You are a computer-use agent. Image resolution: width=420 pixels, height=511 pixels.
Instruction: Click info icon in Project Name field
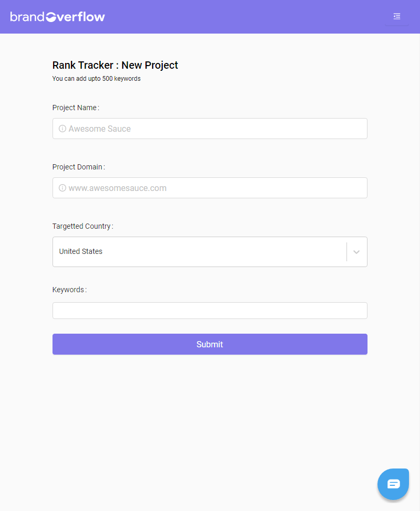click(62, 129)
